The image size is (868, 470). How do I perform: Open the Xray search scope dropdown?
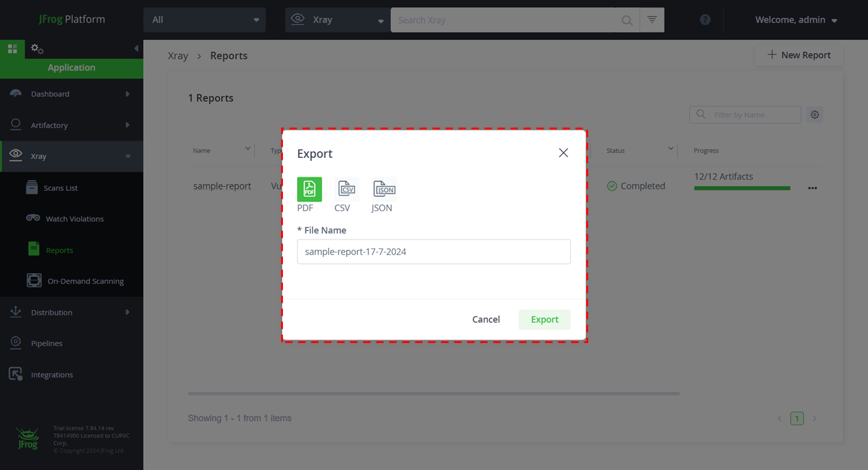click(x=337, y=20)
